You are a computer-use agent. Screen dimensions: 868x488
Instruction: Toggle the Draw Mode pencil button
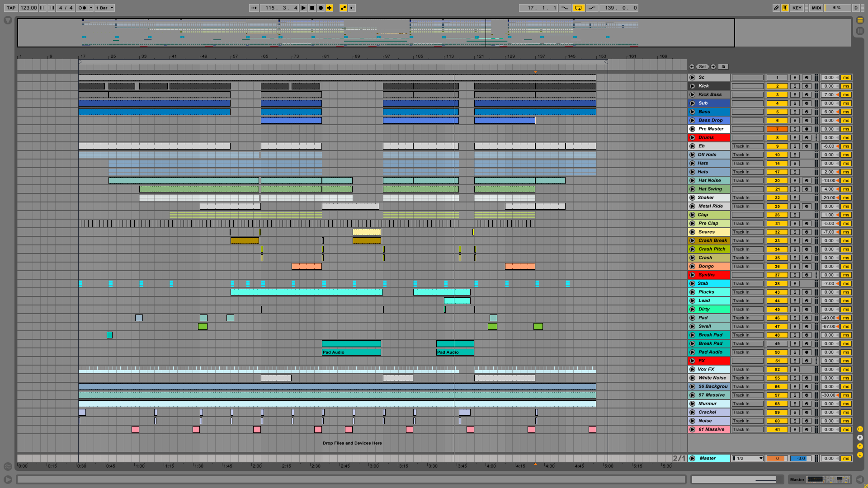pyautogui.click(x=776, y=8)
